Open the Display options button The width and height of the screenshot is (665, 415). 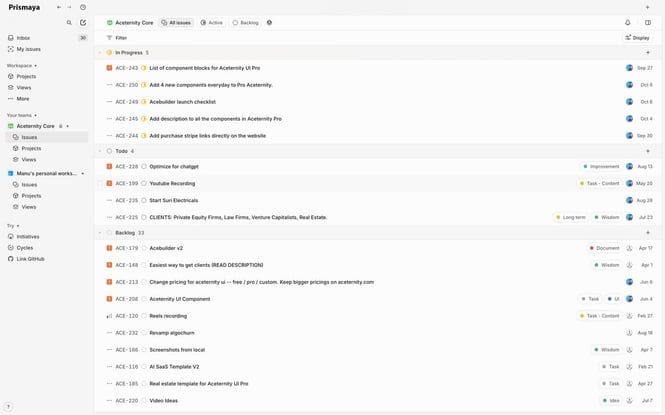[637, 38]
